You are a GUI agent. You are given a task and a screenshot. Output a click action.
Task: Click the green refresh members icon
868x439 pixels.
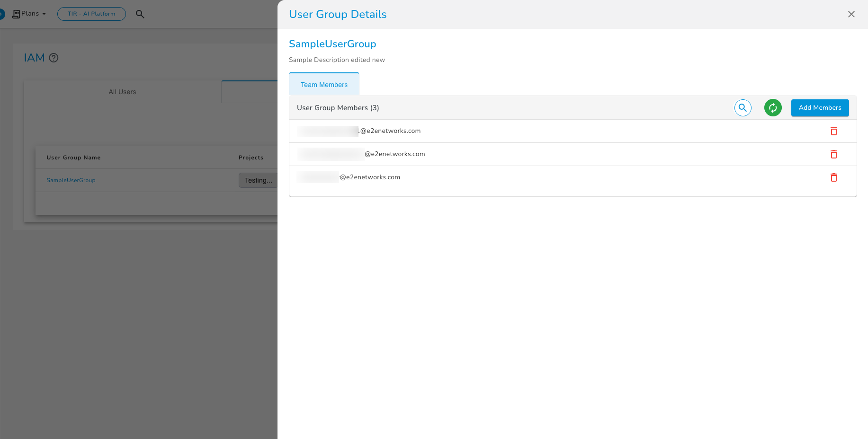coord(772,108)
